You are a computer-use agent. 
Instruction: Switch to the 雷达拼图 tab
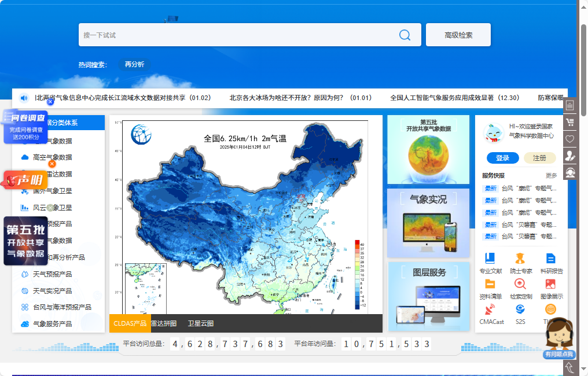(x=164, y=323)
